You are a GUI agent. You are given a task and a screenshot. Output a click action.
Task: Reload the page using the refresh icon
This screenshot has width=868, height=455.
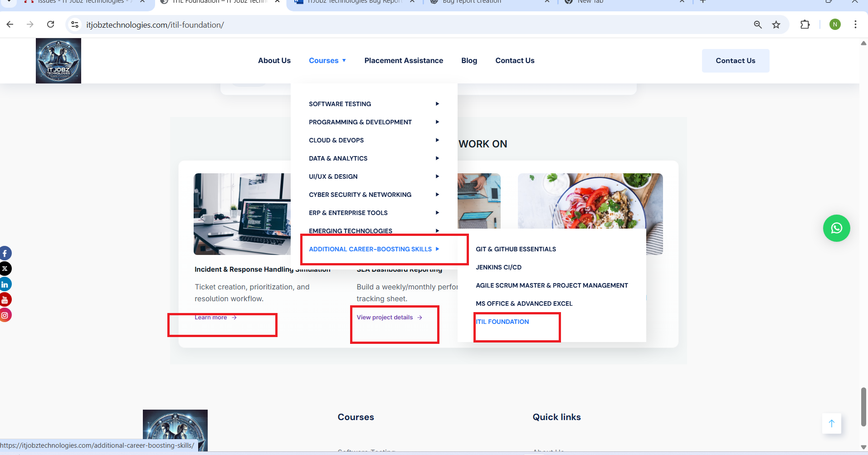51,24
